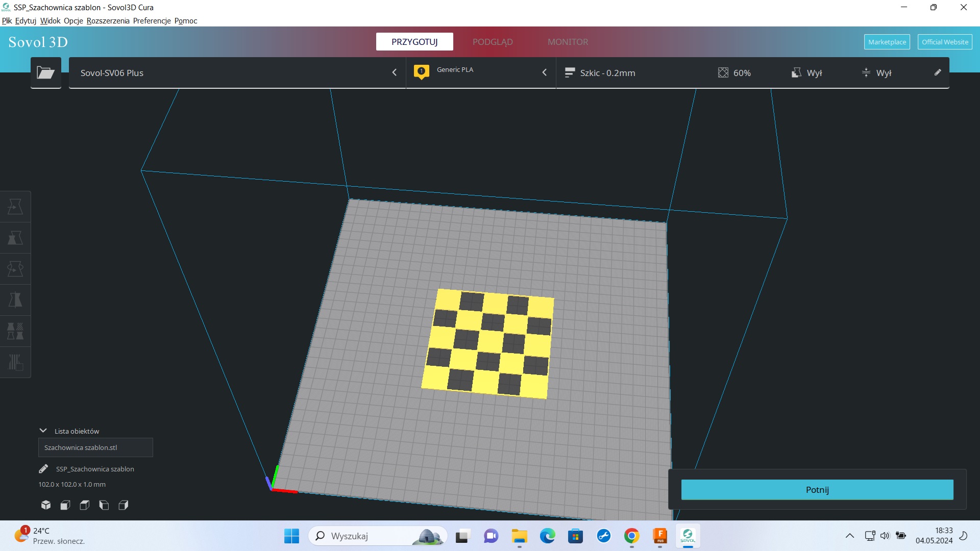Open Pomoc menu
Viewport: 980px width, 551px height.
pyautogui.click(x=186, y=21)
